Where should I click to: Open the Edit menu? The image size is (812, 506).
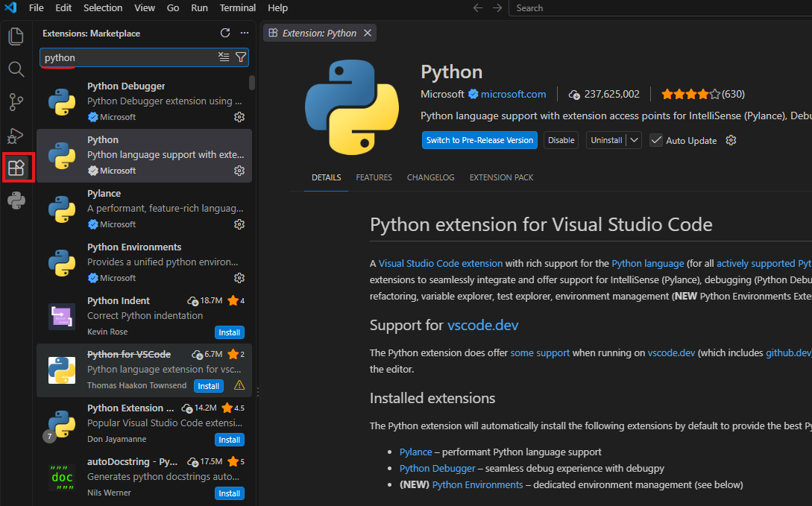tap(63, 7)
